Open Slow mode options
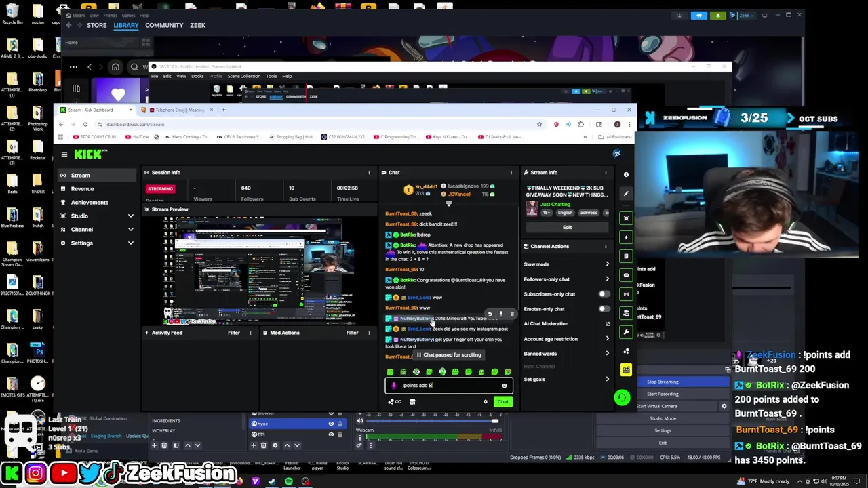The height and width of the screenshot is (488, 868). pos(566,264)
